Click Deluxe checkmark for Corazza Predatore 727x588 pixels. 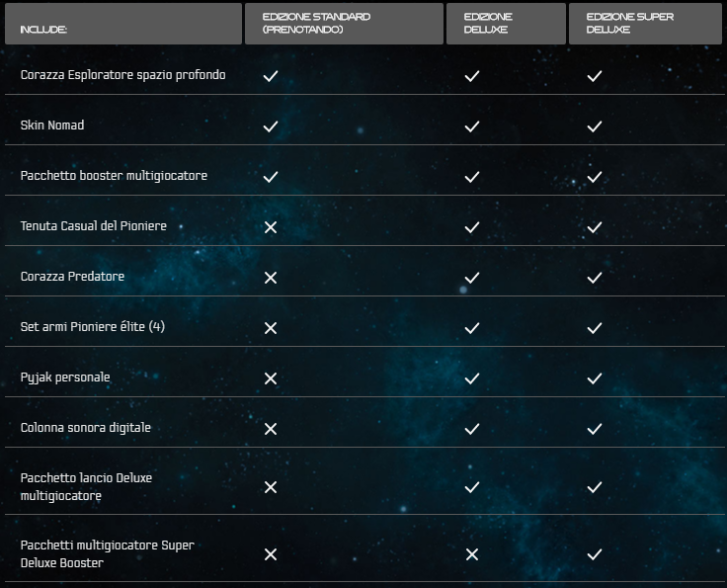(x=471, y=278)
